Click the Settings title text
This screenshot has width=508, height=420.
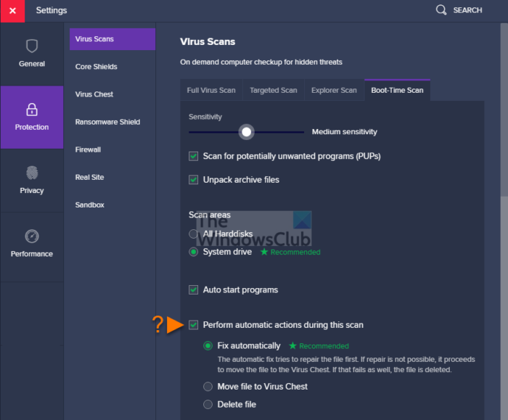tap(52, 10)
